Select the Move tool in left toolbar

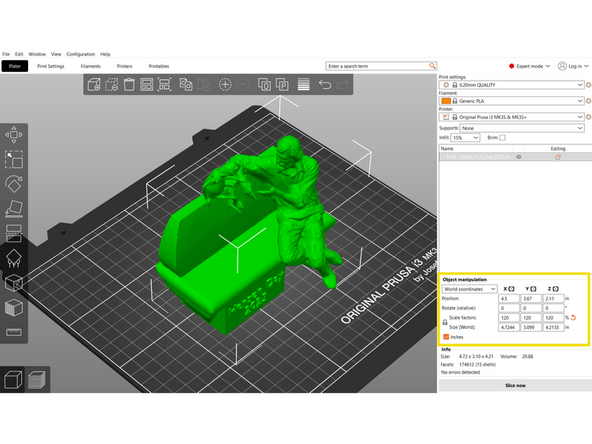click(x=14, y=135)
